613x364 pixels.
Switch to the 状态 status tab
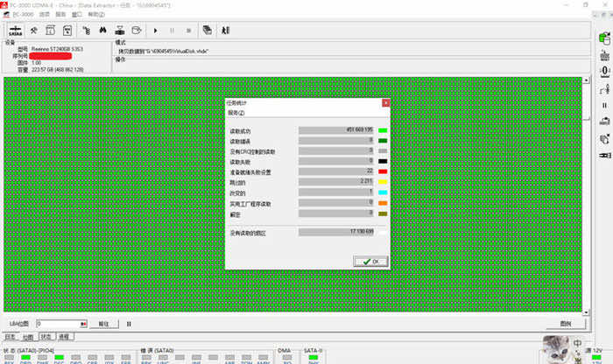pos(46,336)
